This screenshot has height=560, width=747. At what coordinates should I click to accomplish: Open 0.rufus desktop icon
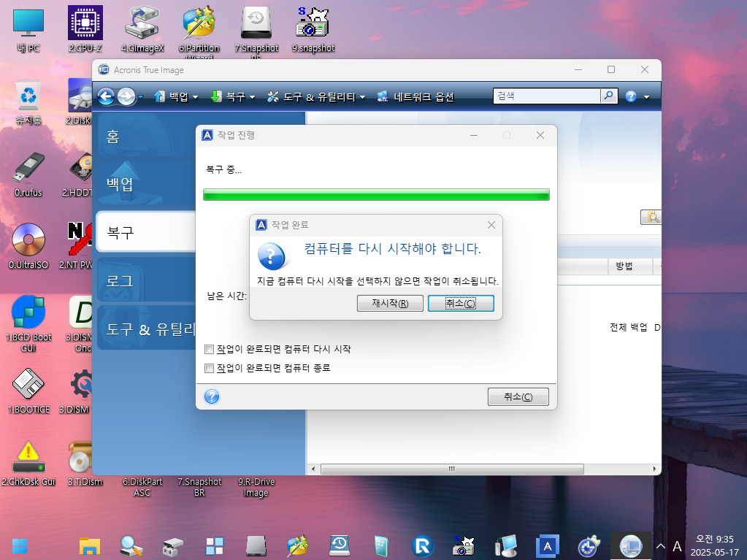(28, 174)
